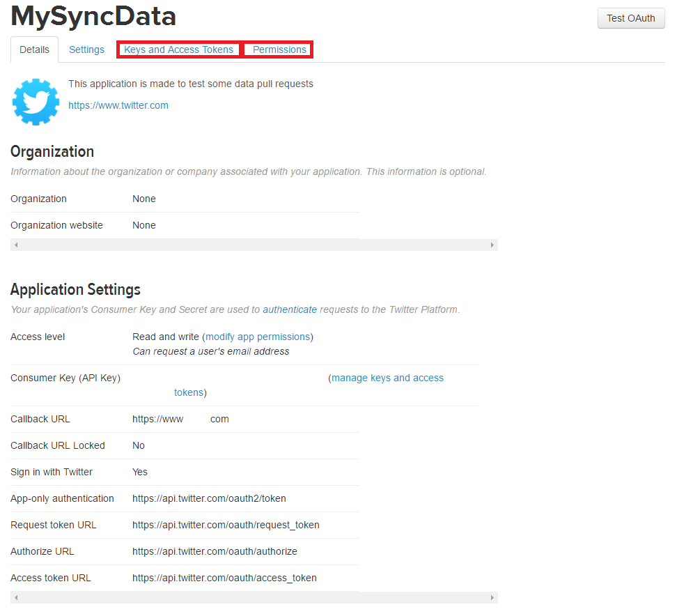Click the Test OAuth button
Screen dimensions: 700x614
coord(631,18)
